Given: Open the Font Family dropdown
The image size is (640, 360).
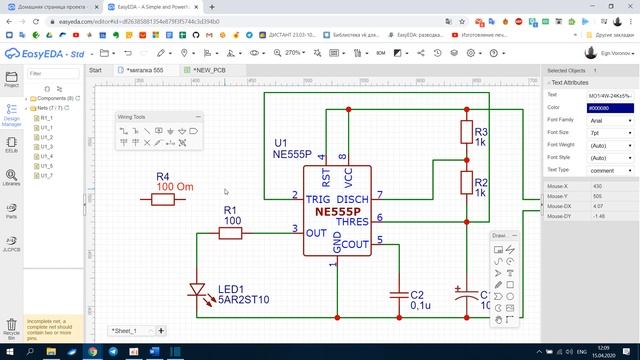Looking at the screenshot, I should coord(610,120).
